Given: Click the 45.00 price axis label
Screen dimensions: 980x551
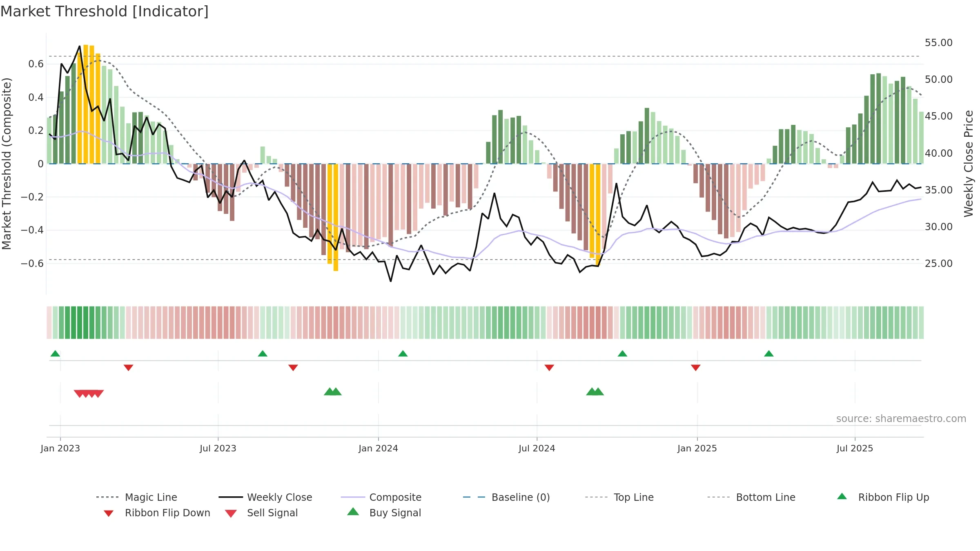Looking at the screenshot, I should point(938,116).
